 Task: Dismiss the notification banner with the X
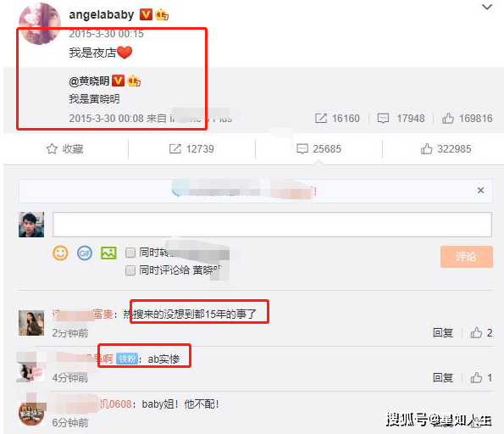(480, 191)
